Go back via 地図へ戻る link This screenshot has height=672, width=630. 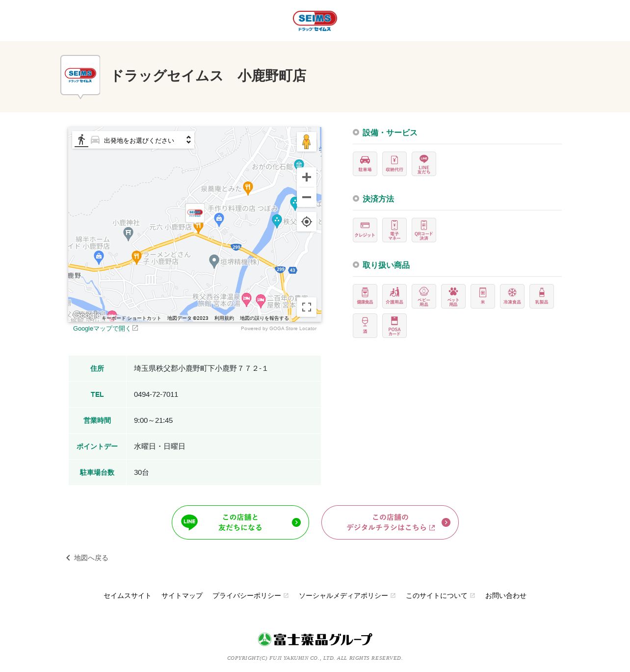(x=87, y=558)
